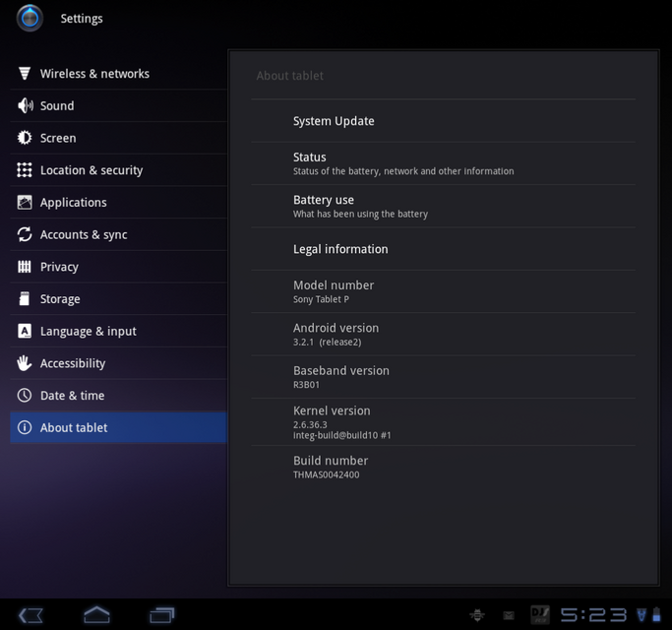The image size is (672, 630).
Task: Select About tablet in sidebar
Action: click(x=119, y=427)
